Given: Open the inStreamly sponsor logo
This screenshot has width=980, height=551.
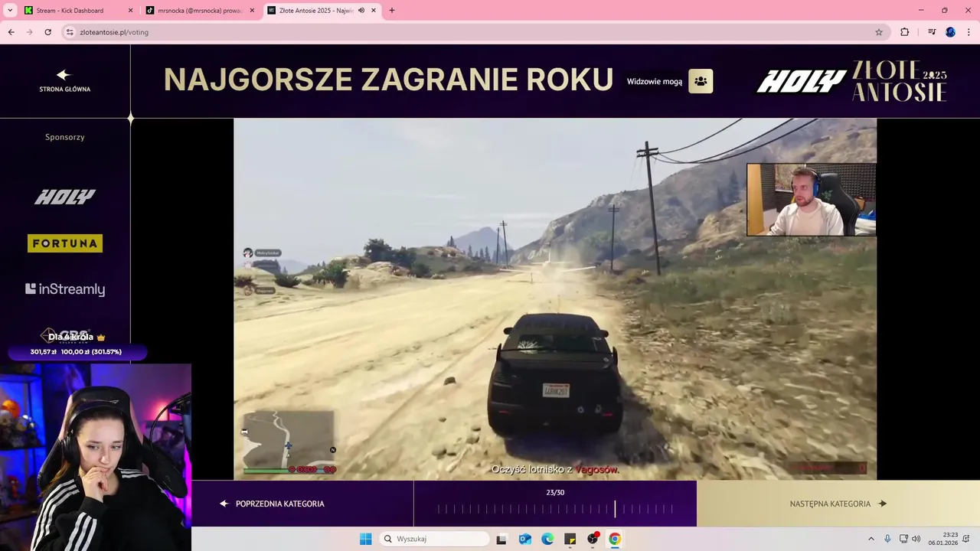Looking at the screenshot, I should click(x=65, y=289).
